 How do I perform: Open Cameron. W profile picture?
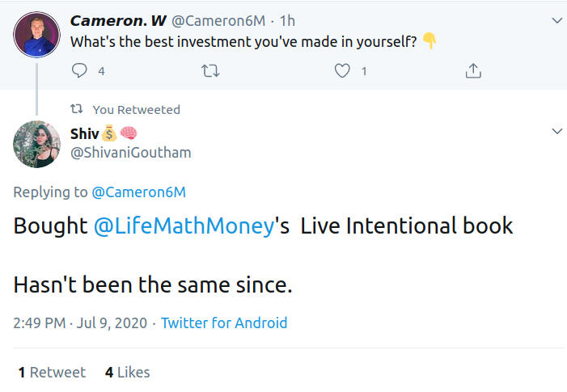37,35
